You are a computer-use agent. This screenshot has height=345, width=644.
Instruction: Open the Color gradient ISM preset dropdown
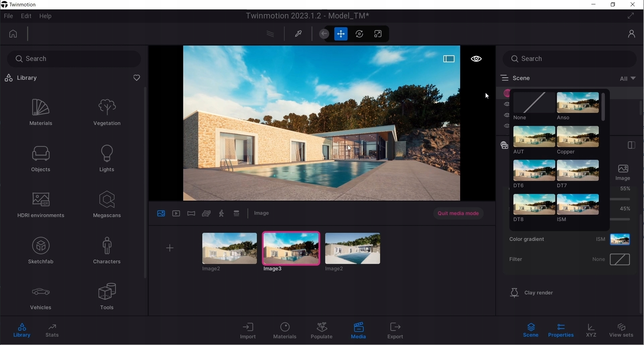click(x=620, y=240)
